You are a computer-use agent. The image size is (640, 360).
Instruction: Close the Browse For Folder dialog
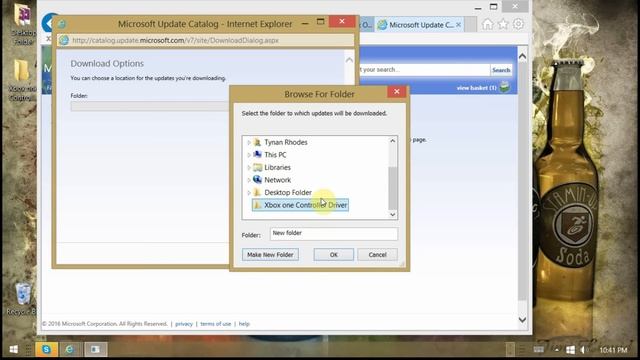[396, 92]
